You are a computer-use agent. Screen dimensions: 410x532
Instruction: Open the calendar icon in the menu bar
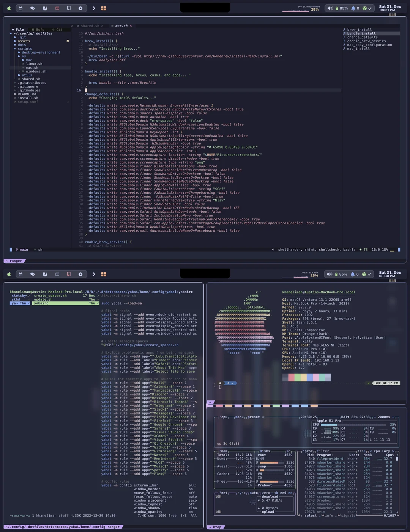tap(20, 8)
